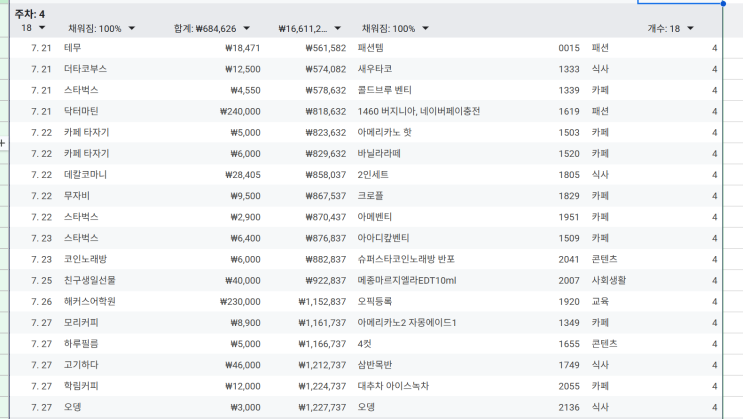Image resolution: width=743 pixels, height=419 pixels.
Task: Select the ₩2,900 amount cell
Action: click(x=245, y=217)
